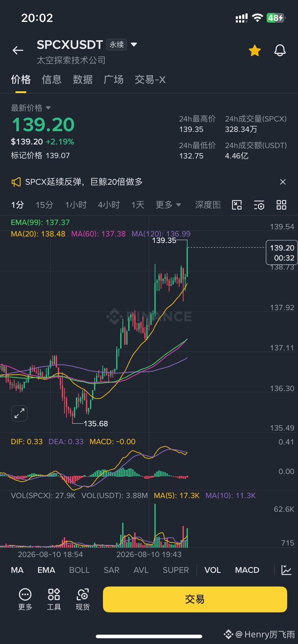Tap the 24h最低价 132.75 value
Screen dimensions: 298x644
point(191,156)
